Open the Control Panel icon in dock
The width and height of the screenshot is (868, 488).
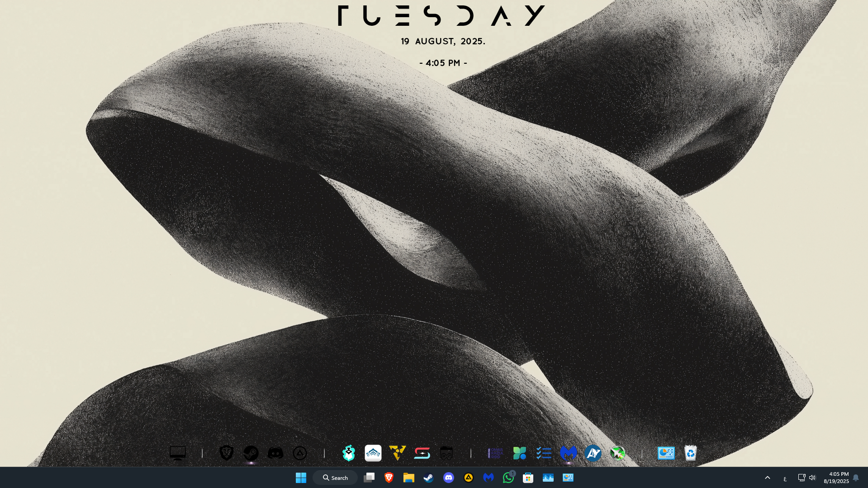click(666, 453)
